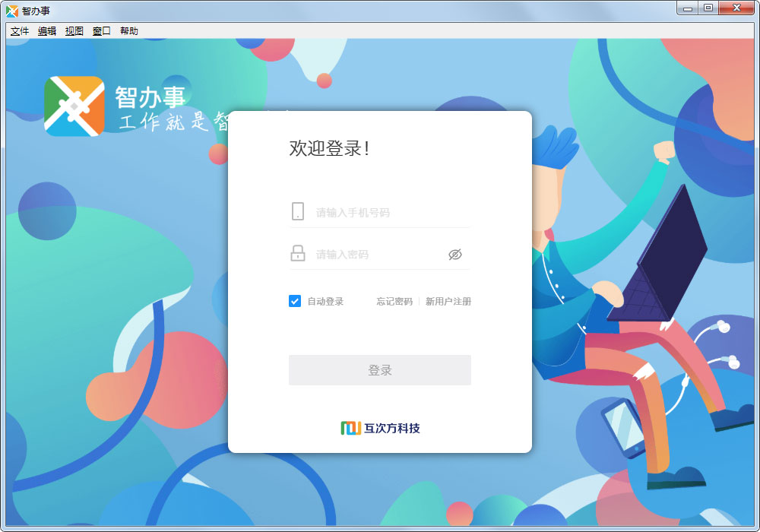This screenshot has width=760, height=532.
Task: Click the 欢迎登录! heading text
Action: click(329, 148)
